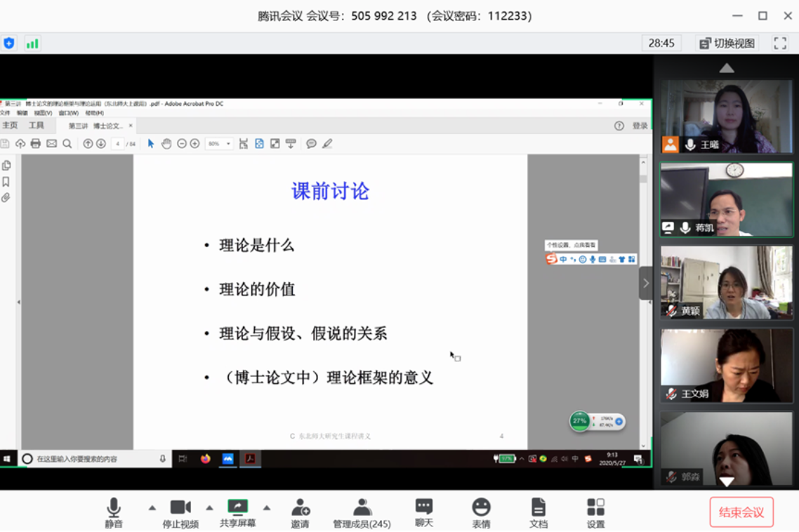Expand share options arrow beside 共享屏幕
The image size is (799, 532).
tap(267, 507)
